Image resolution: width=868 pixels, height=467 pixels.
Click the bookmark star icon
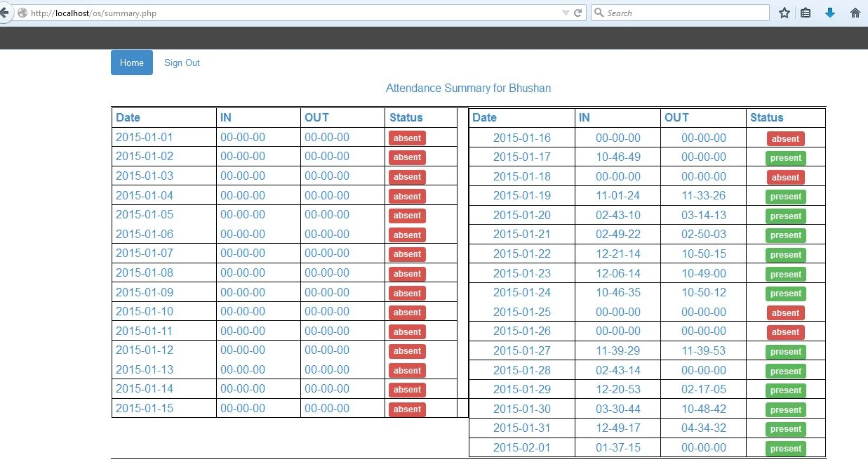[784, 13]
